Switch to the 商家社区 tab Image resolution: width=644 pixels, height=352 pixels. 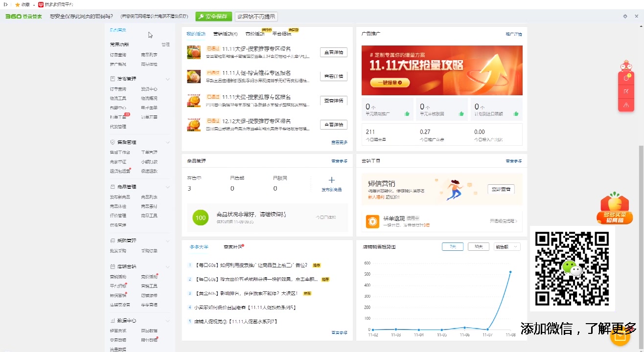click(232, 247)
